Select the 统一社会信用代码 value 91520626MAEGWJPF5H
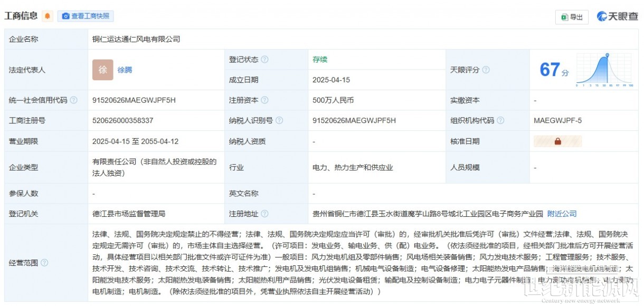Screen dimensions: 644x306 tap(134, 100)
